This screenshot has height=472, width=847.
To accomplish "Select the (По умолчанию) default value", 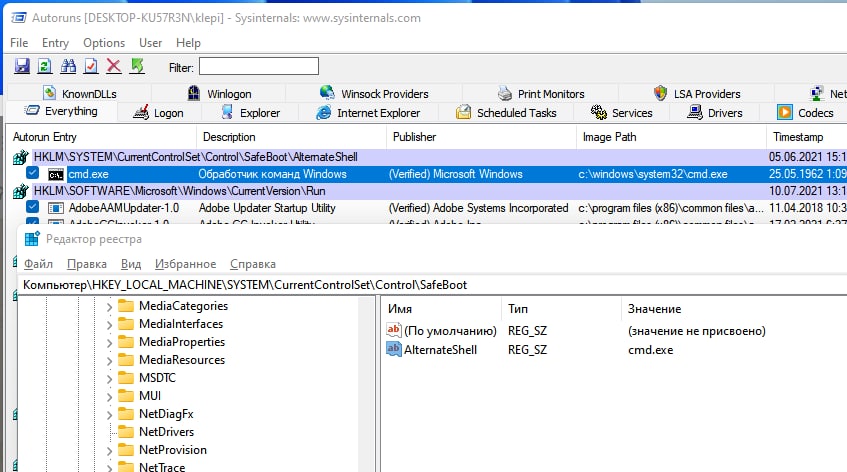I will (x=450, y=331).
